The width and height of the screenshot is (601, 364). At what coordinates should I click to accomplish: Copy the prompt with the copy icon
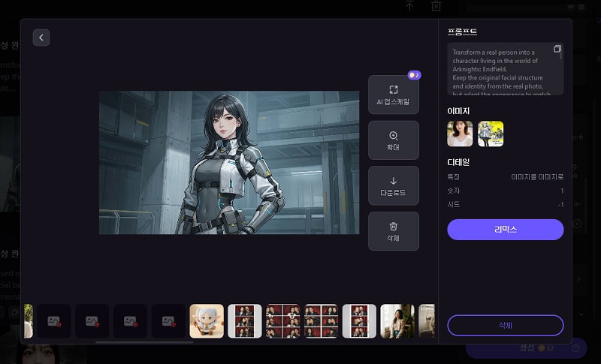[557, 49]
